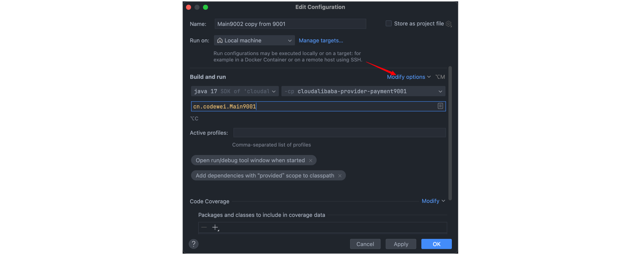The height and width of the screenshot is (255, 644).
Task: Click the 'Code Coverage' section label
Action: [x=209, y=202]
